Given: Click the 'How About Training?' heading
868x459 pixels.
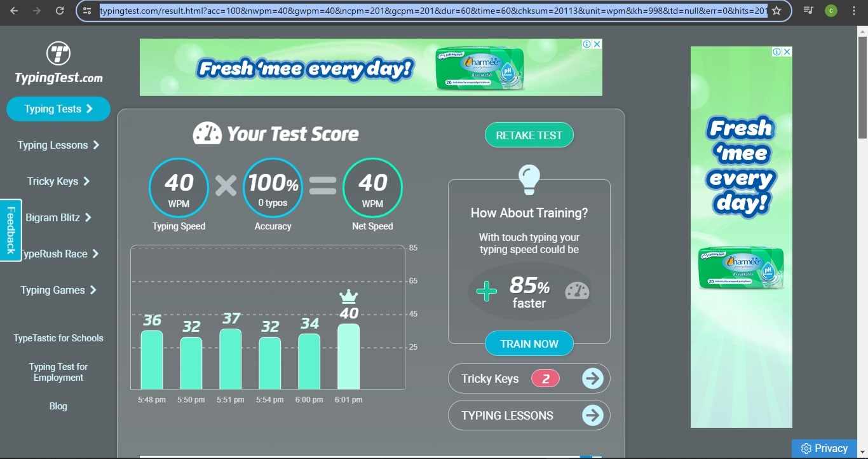Looking at the screenshot, I should click(529, 213).
